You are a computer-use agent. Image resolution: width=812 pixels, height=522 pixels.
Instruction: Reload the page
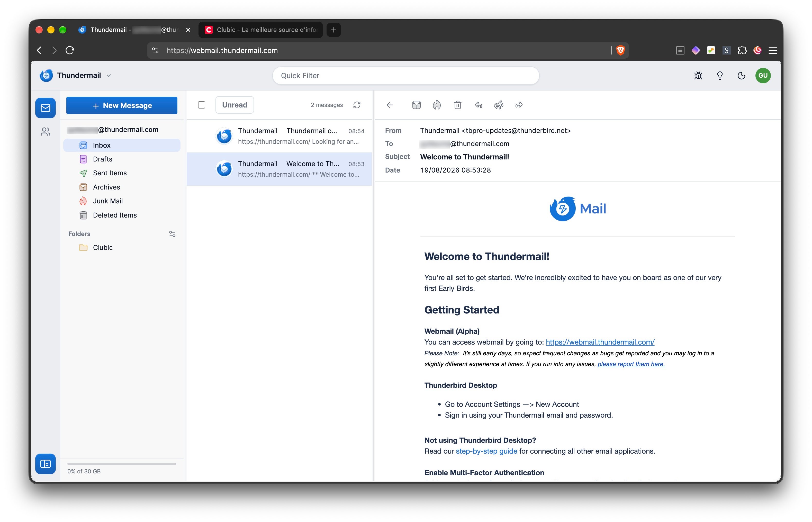pos(70,50)
